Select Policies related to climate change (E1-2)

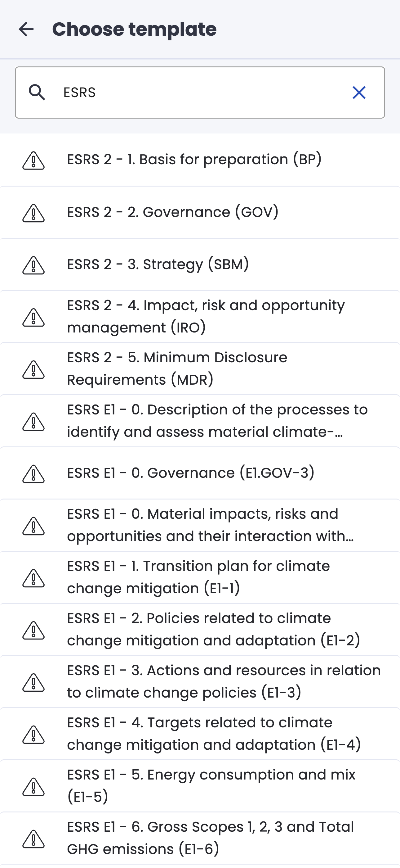pos(213,630)
